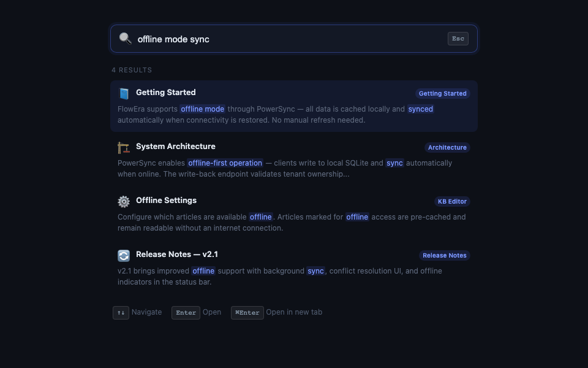Click the Release Notes category tag
The image size is (588, 368).
point(444,256)
